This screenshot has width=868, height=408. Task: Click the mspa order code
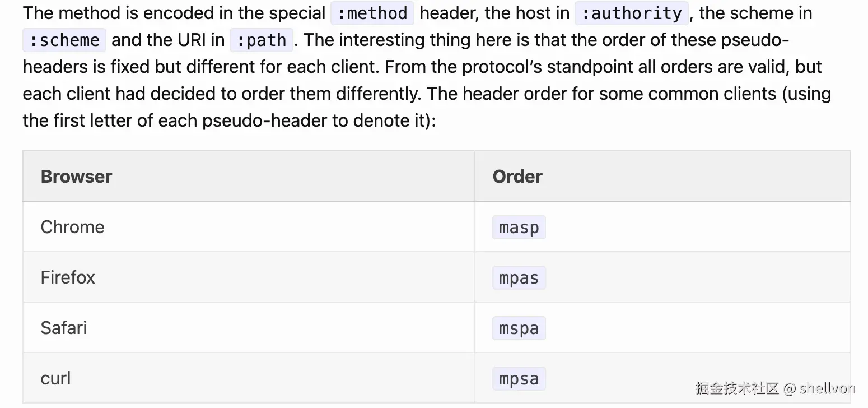click(x=519, y=328)
